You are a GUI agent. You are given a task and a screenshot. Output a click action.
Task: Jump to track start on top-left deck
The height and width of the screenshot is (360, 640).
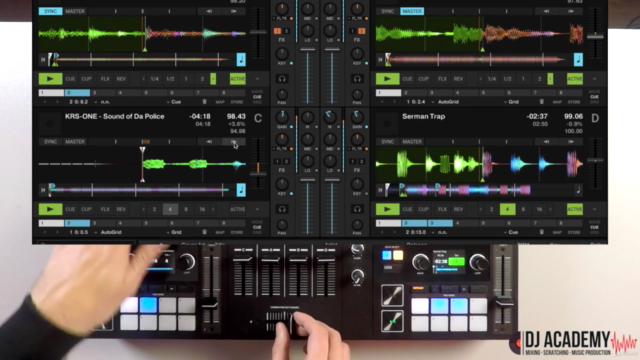coord(43,60)
